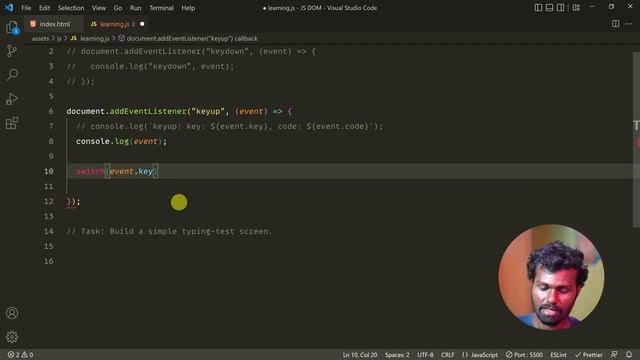Open the Manage gear settings
The image size is (640, 360).
point(12,337)
